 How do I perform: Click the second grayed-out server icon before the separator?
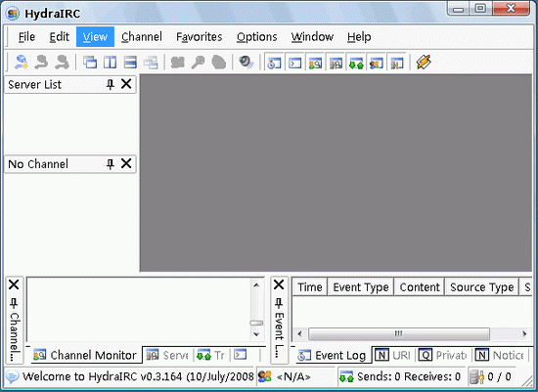pos(62,63)
